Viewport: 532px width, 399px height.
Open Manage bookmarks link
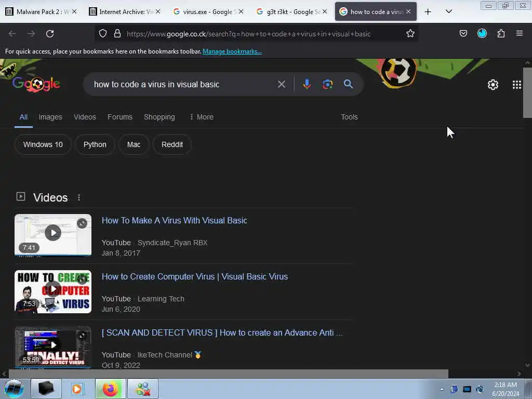click(232, 51)
